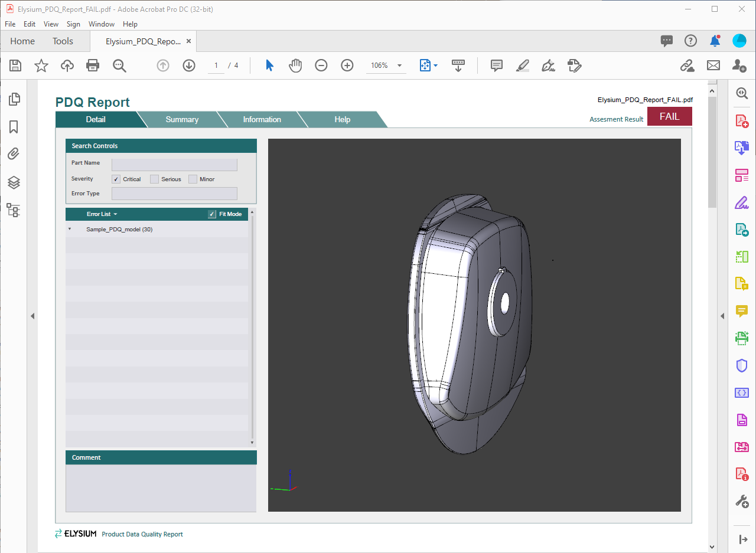Enable the Serious severity checkbox

coord(154,179)
